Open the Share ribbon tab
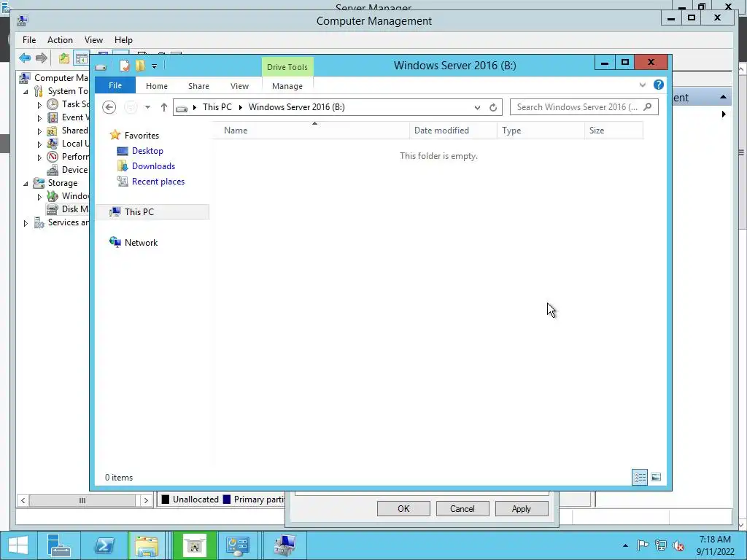 click(x=198, y=86)
